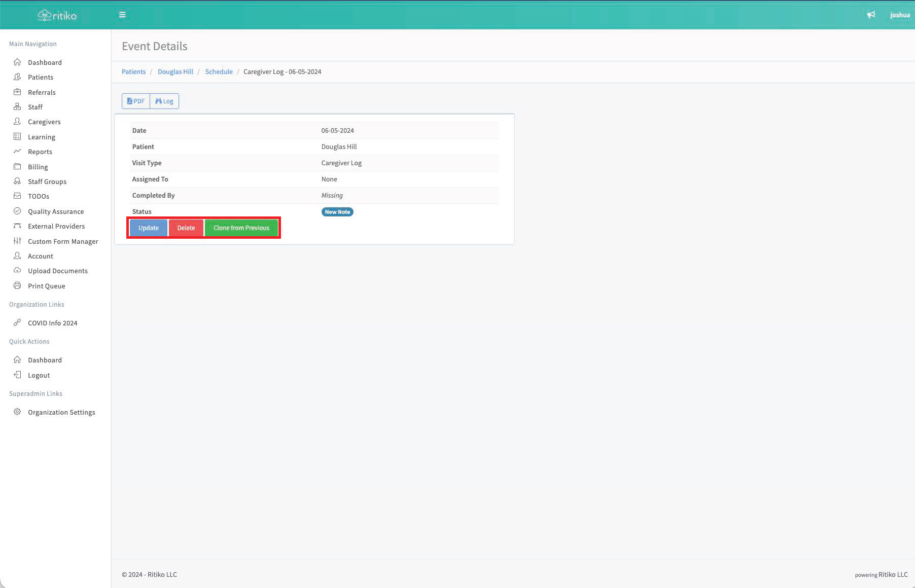View the event Log button
This screenshot has width=915, height=588.
[x=164, y=101]
